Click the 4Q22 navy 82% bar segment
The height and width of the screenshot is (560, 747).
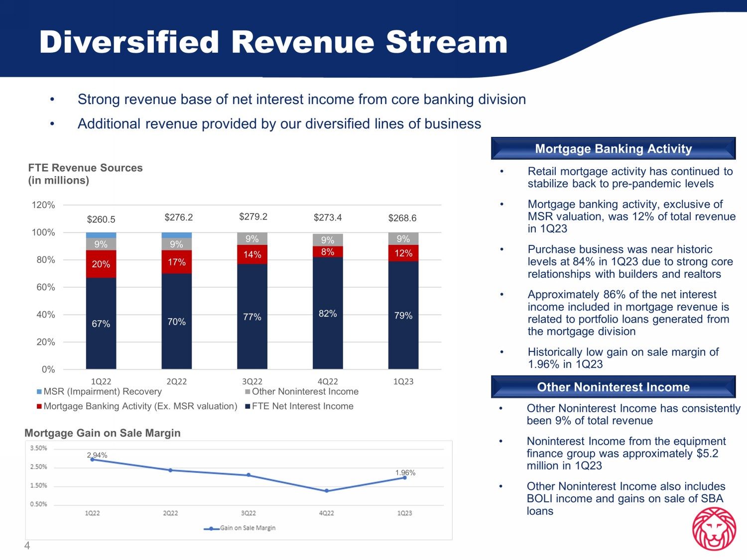pyautogui.click(x=328, y=313)
